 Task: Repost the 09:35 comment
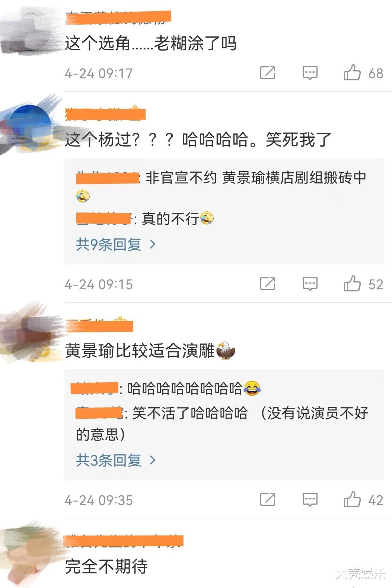point(268,499)
